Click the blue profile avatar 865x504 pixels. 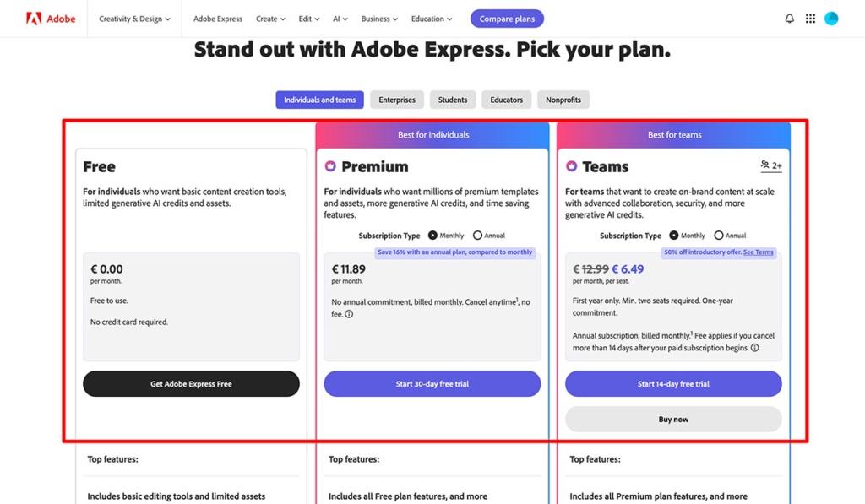830,18
